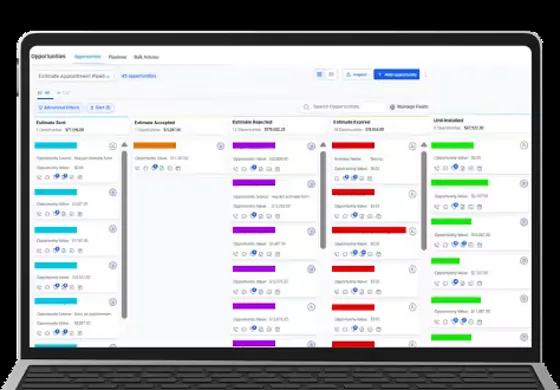The height and width of the screenshot is (390, 560).
Task: Switch to board view toggle
Action: 320,74
